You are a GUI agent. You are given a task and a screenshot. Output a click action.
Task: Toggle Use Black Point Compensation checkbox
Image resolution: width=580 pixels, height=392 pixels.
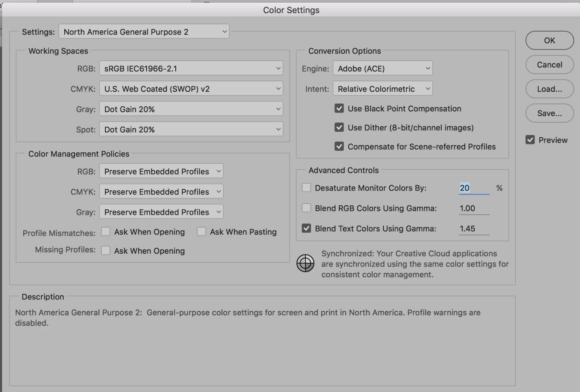339,109
